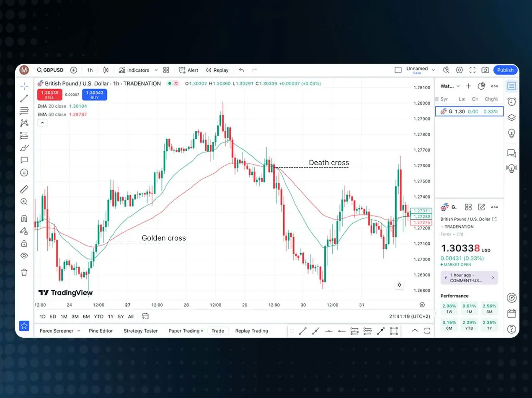The image size is (532, 398).
Task: Check the Unnamed layout checkbox
Action: click(x=398, y=70)
